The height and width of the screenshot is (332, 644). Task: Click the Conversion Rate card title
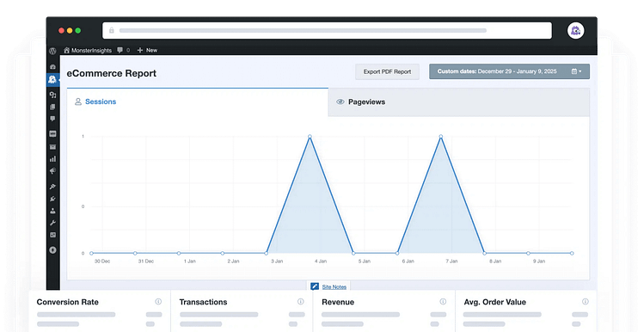68,302
